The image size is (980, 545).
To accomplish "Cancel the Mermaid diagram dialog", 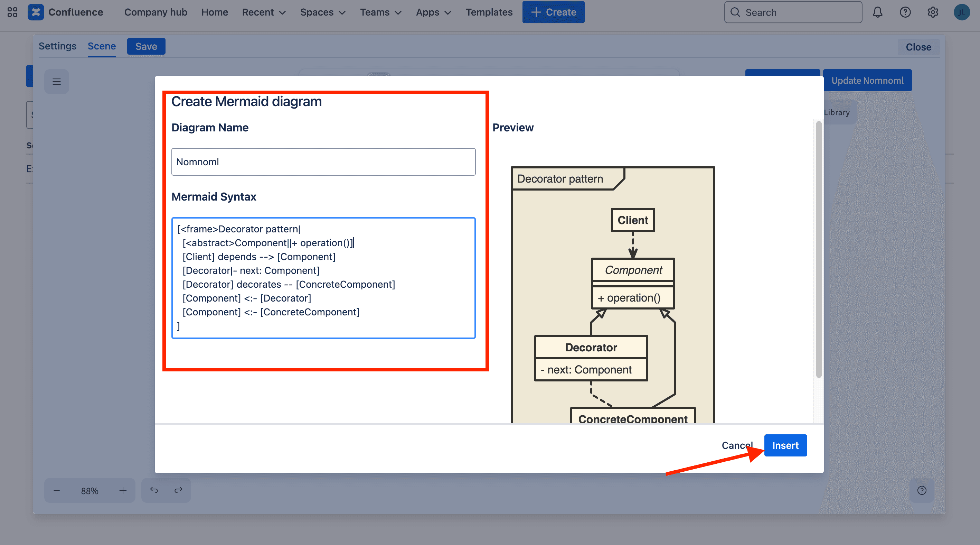I will pos(737,445).
